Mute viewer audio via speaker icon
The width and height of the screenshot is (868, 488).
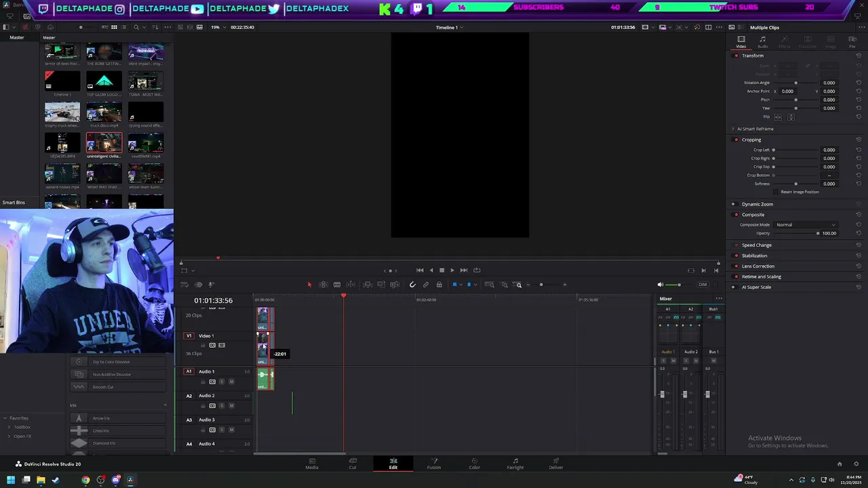pos(660,285)
